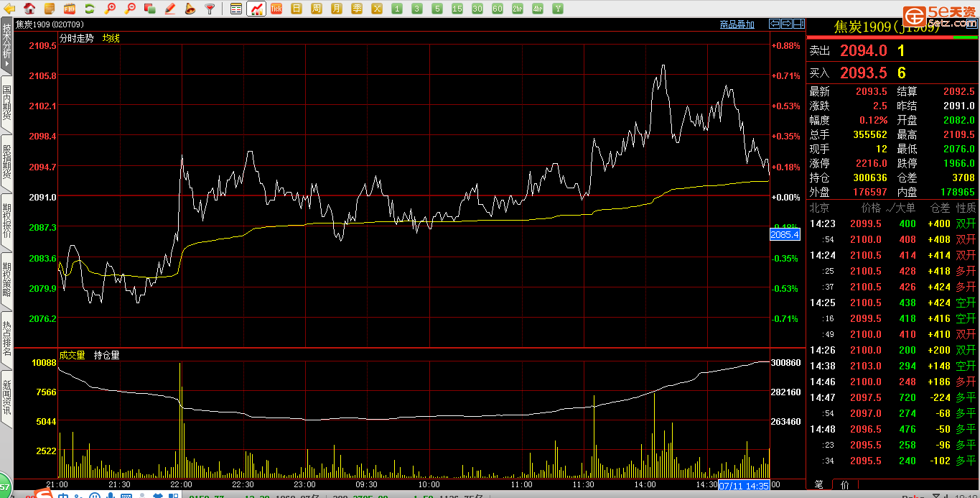Open the alert bell icon
This screenshot has width=980, height=498.
point(190,9)
